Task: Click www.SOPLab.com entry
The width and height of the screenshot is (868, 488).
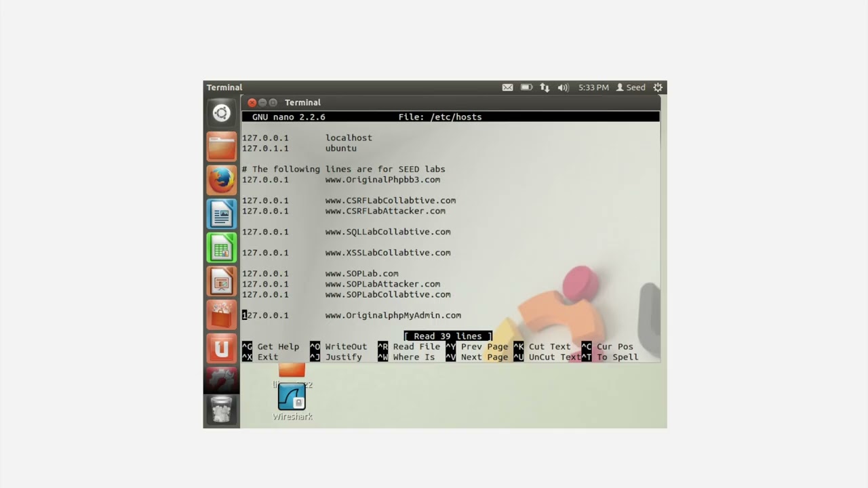Action: point(362,274)
